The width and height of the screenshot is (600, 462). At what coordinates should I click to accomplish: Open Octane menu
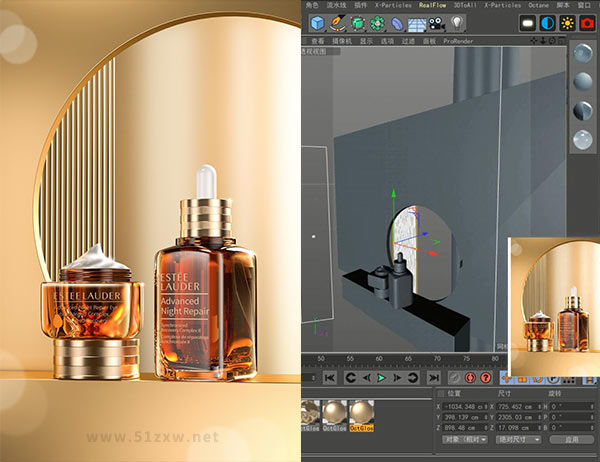tap(538, 5)
